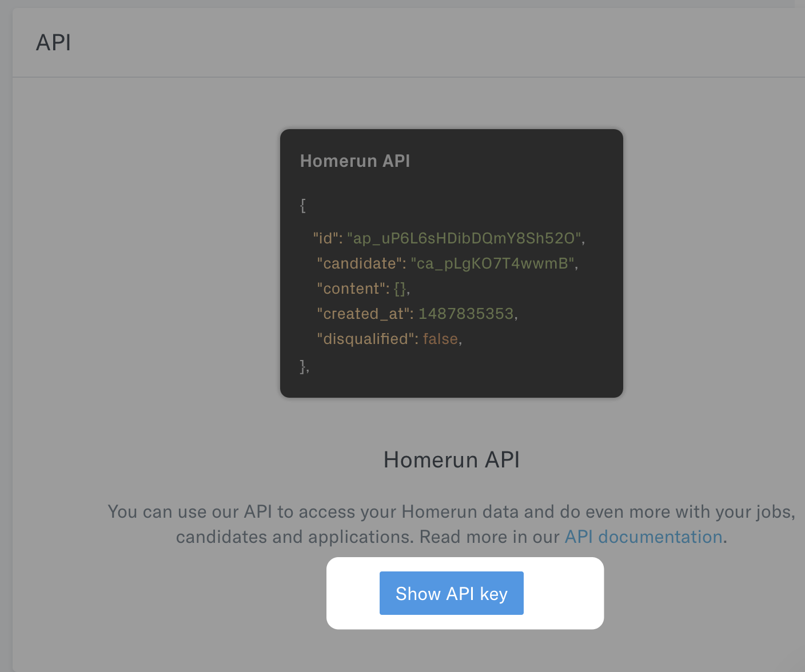Viewport: 805px width, 672px height.
Task: Select the "candidate" key in code sample
Action: (x=361, y=263)
